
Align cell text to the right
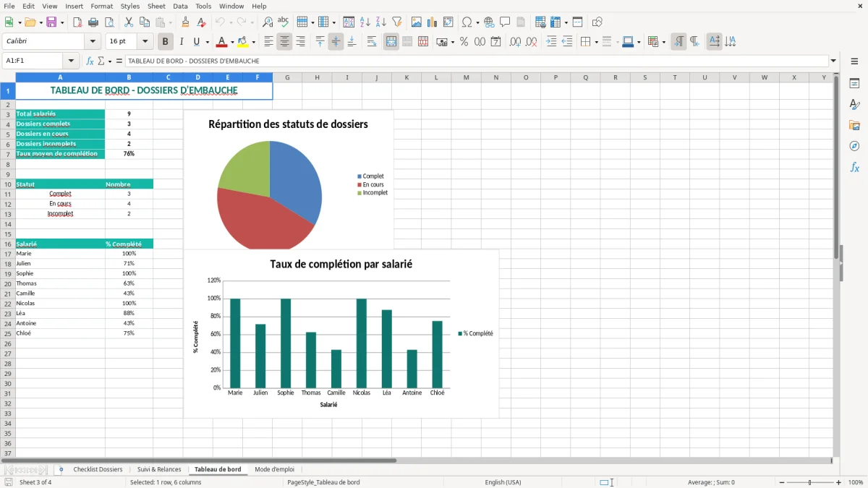[x=300, y=42]
